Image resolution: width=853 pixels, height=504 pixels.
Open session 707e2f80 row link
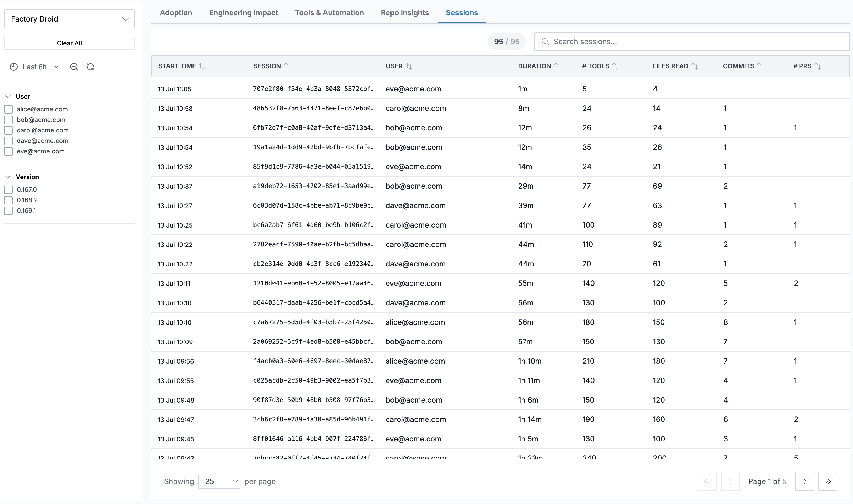pos(314,89)
